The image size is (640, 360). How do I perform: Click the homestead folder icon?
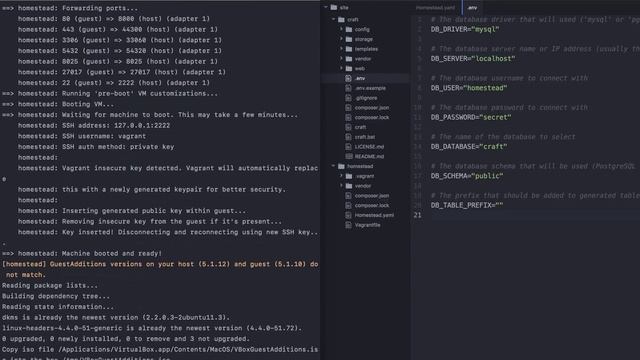click(x=342, y=166)
